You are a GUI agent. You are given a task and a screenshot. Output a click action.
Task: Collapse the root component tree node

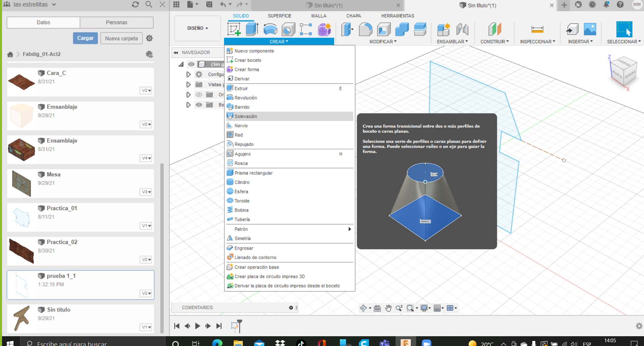181,64
